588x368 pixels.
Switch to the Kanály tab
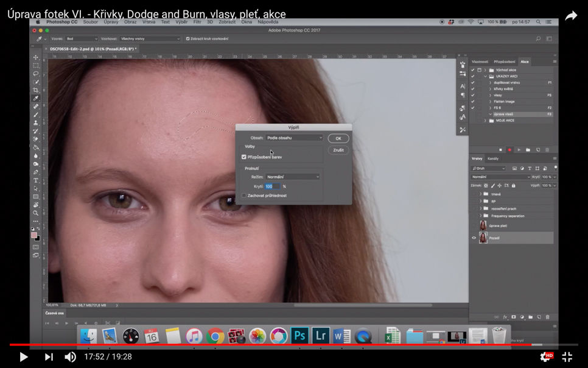tap(493, 158)
